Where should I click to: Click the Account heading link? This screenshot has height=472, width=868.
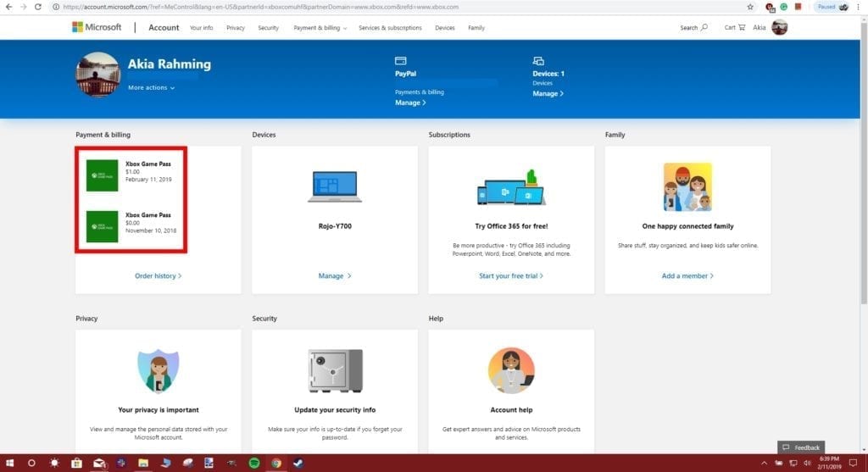pyautogui.click(x=164, y=28)
